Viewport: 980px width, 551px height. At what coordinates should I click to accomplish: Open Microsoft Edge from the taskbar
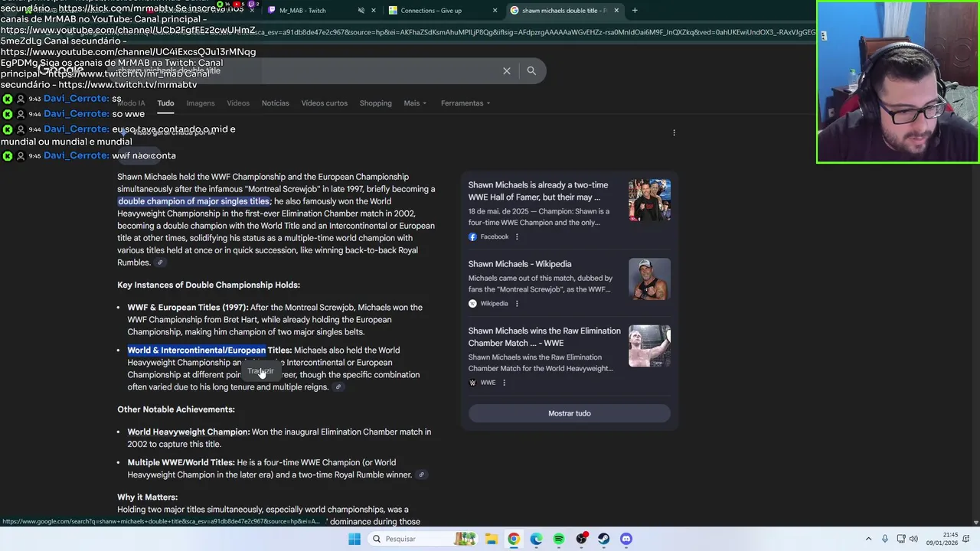pyautogui.click(x=536, y=539)
